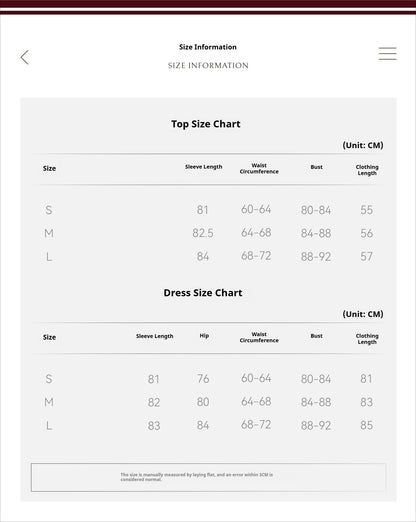Click the measurement error note box

click(208, 477)
